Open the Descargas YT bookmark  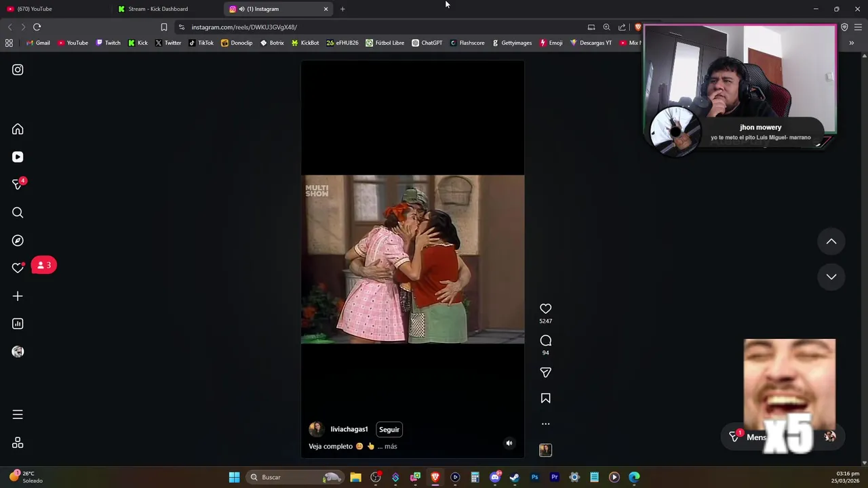click(591, 43)
